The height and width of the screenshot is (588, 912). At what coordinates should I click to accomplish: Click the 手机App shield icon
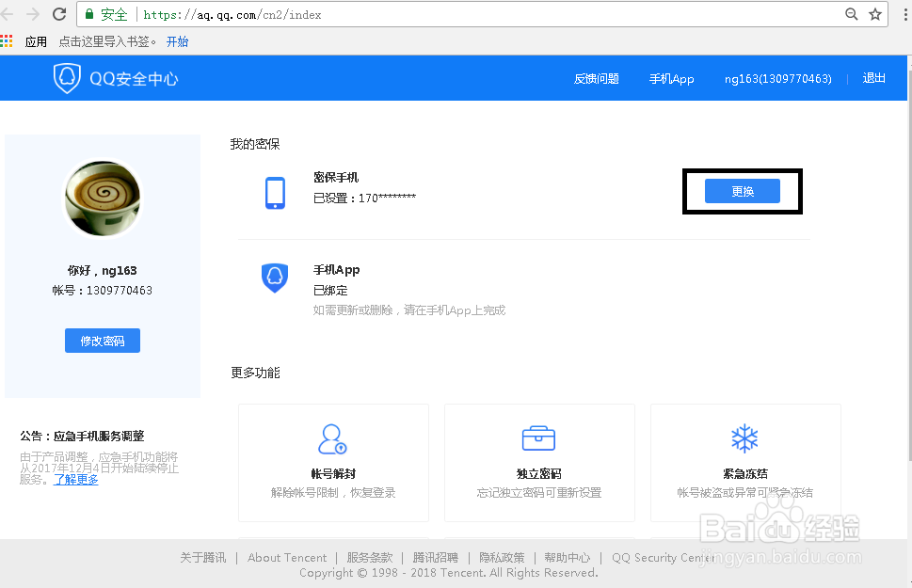pyautogui.click(x=275, y=278)
